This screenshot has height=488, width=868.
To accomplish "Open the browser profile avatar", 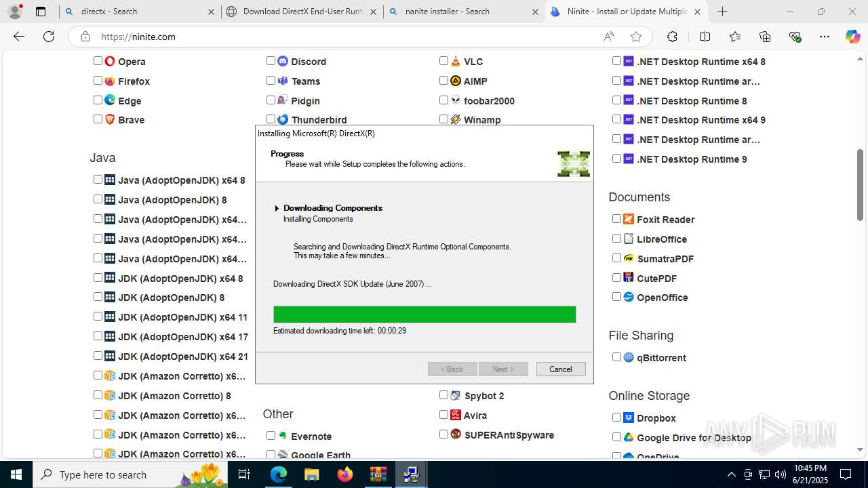I will (14, 12).
